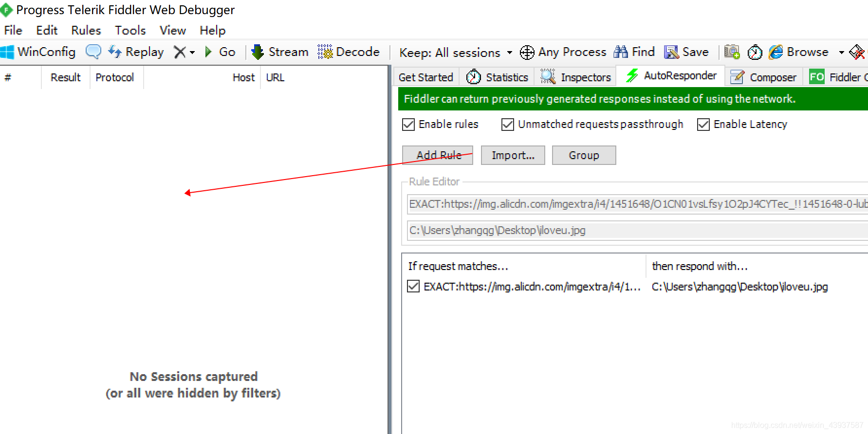Switch to the Inspectors tab
868x434 pixels.
(575, 77)
